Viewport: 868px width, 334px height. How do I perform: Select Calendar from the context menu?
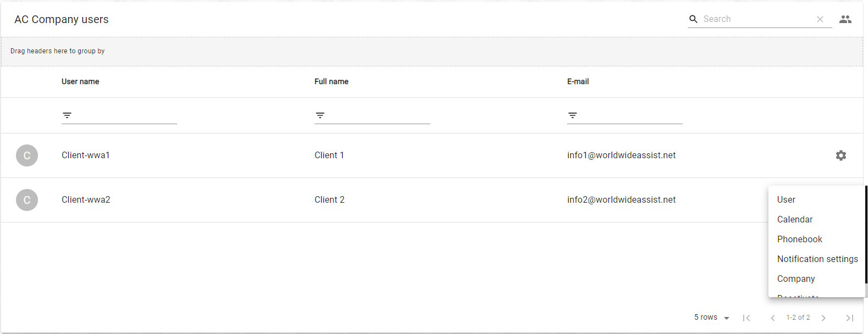coord(795,220)
